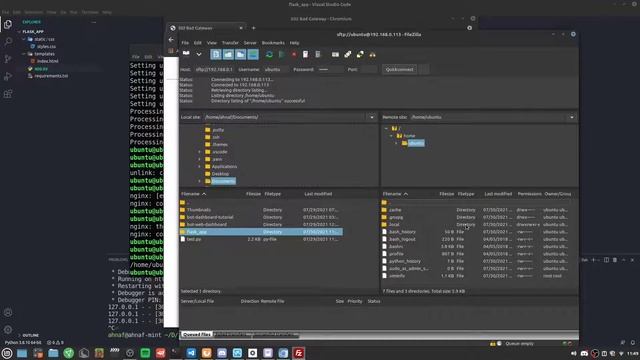640x360 pixels.
Task: Click the FileZilla icon in taskbar
Action: pyautogui.click(x=299, y=353)
